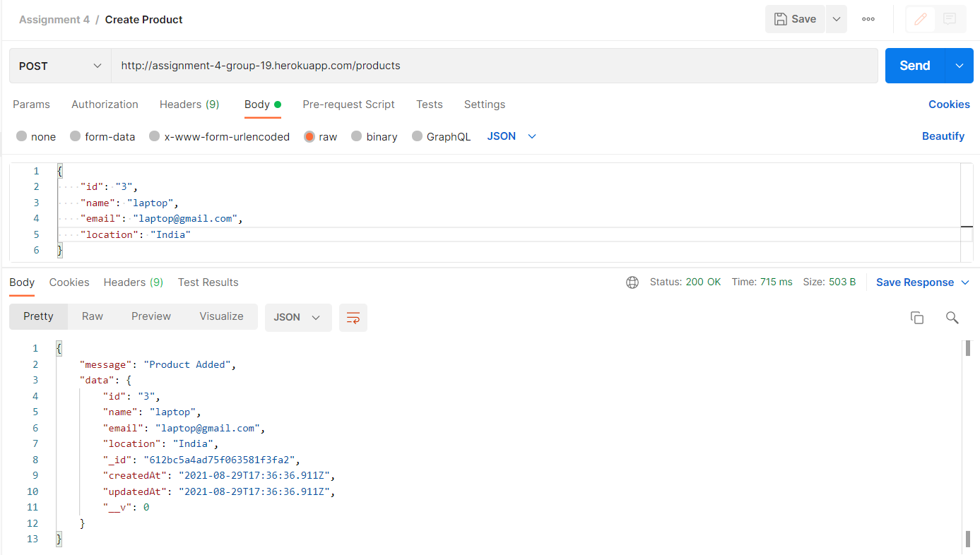
Task: Open request documentation with the pencil icon
Action: tap(920, 18)
